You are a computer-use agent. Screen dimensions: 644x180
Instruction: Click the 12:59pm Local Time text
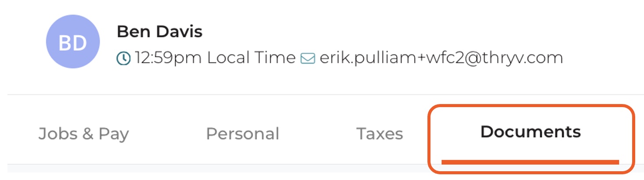pyautogui.click(x=215, y=58)
